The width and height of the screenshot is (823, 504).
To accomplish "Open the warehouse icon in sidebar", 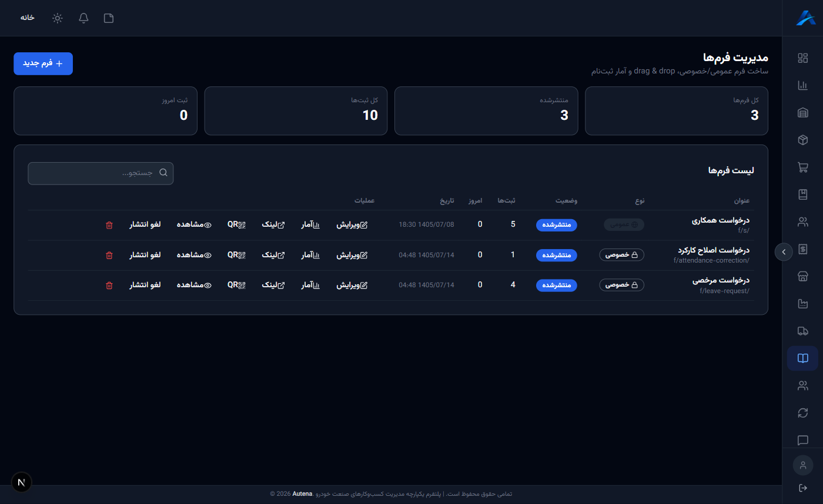I will point(802,113).
